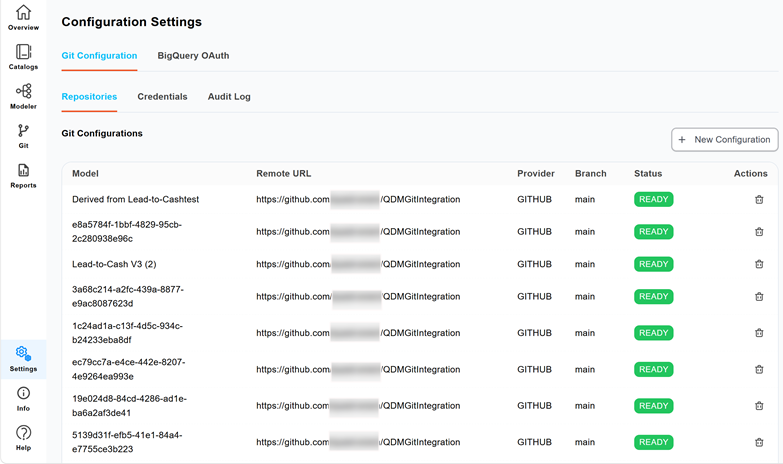Switch to the Git Configuration tab
783x464 pixels.
(x=99, y=56)
